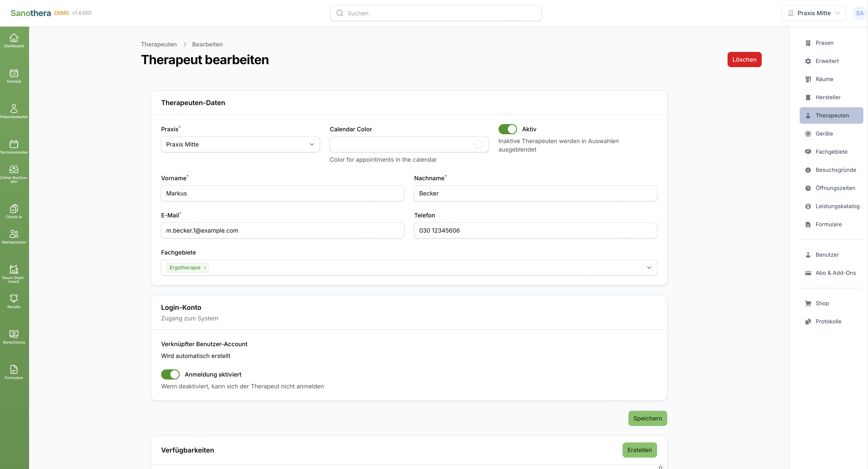The height and width of the screenshot is (469, 868).
Task: Click the SA user avatar
Action: (x=860, y=13)
